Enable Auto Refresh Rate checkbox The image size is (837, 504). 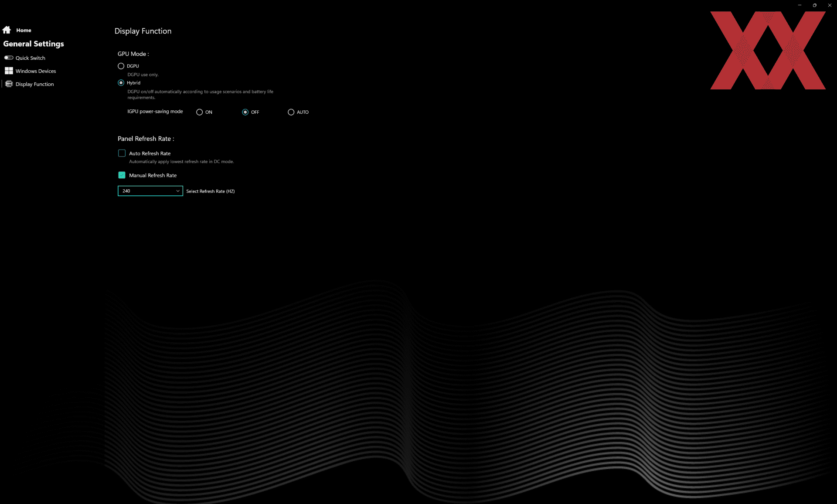click(x=122, y=153)
